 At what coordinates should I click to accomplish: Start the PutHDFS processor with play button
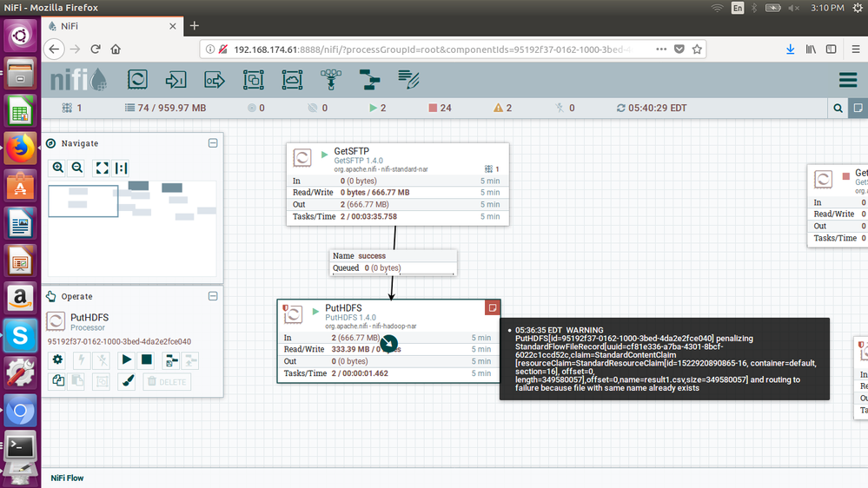126,359
